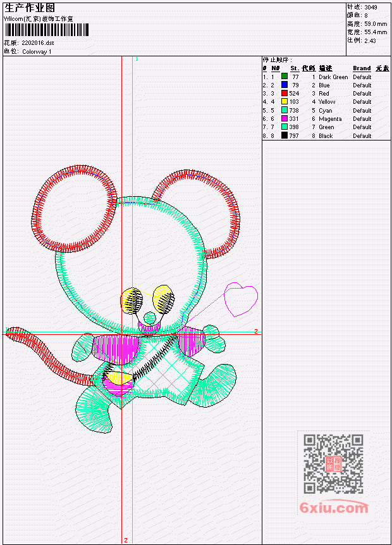This screenshot has width=392, height=545.
Task: Click stitch count 738 in Cyan row
Action: 294,111
